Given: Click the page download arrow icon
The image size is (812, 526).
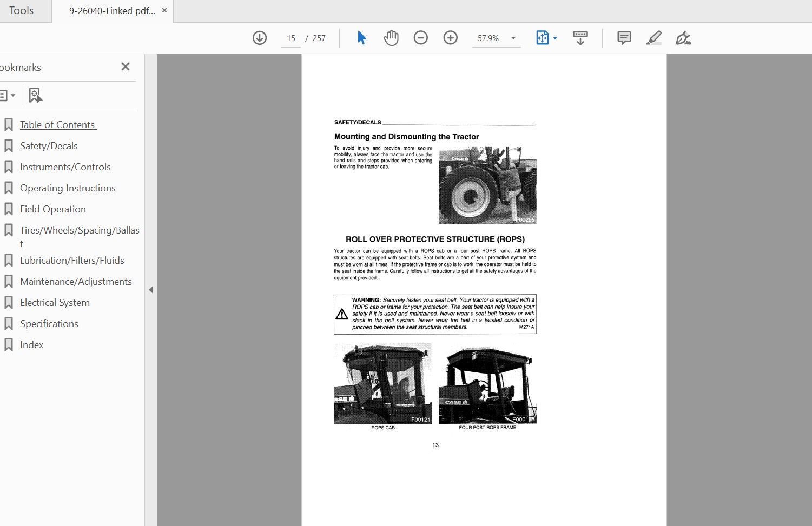Looking at the screenshot, I should (259, 38).
